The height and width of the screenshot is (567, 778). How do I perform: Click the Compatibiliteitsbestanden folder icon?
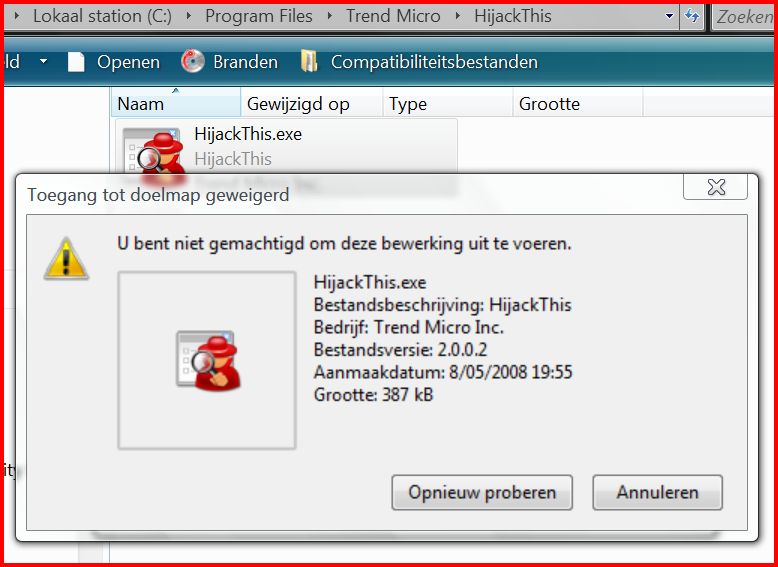coord(309,62)
